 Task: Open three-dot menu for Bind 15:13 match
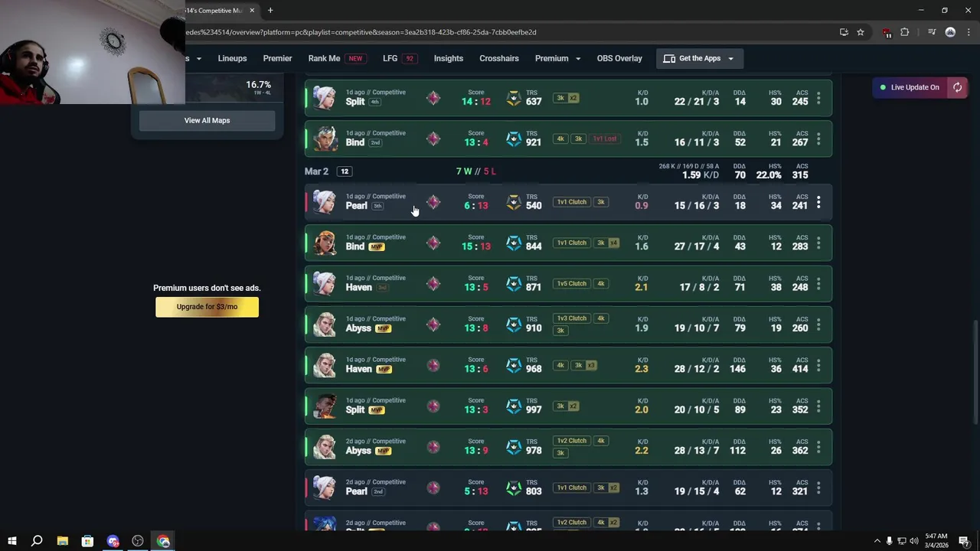(x=818, y=243)
